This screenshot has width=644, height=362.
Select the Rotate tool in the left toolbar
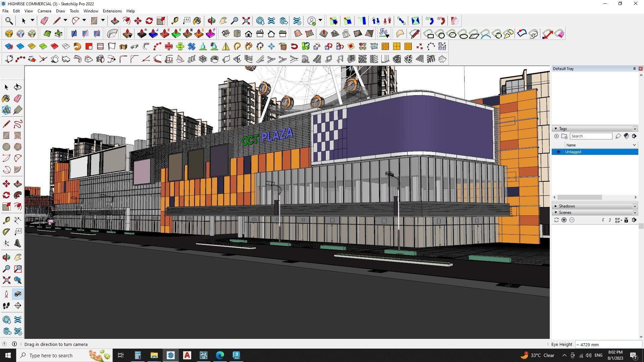[x=6, y=195]
